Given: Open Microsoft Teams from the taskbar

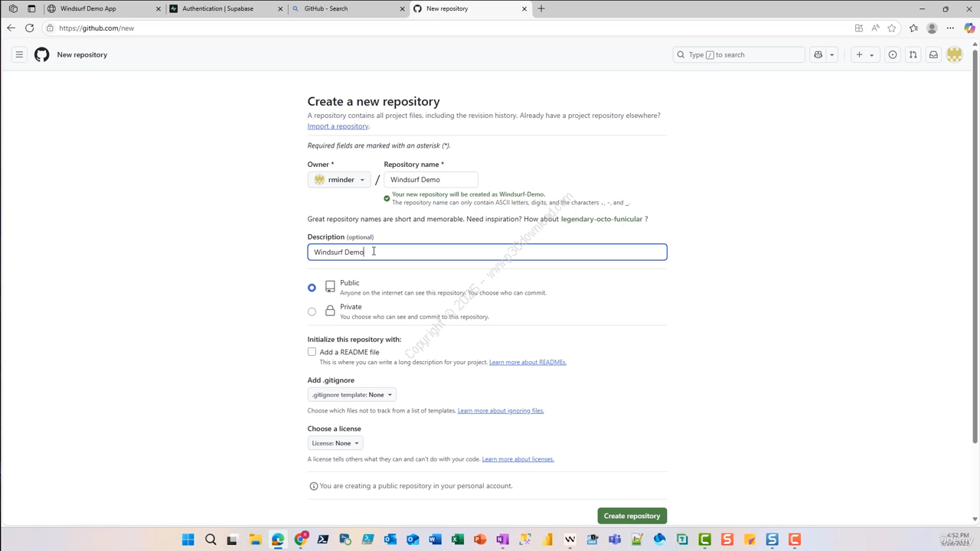Looking at the screenshot, I should pyautogui.click(x=615, y=540).
